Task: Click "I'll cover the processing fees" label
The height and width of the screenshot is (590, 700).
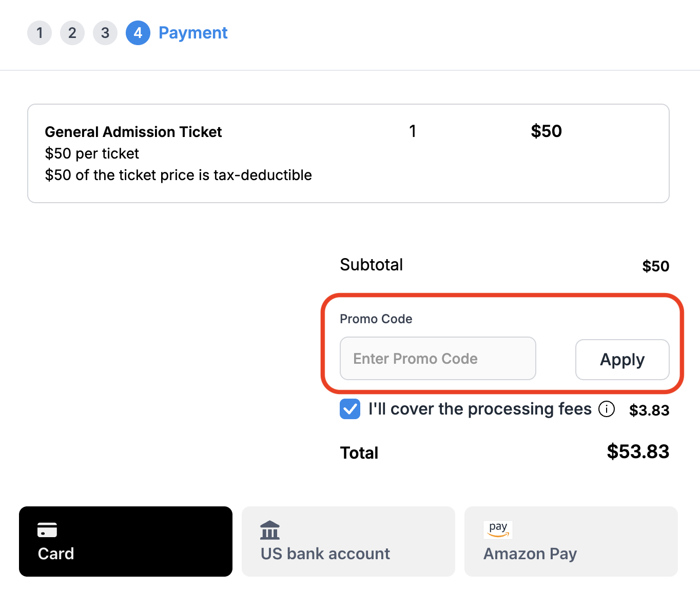Action: pos(480,409)
